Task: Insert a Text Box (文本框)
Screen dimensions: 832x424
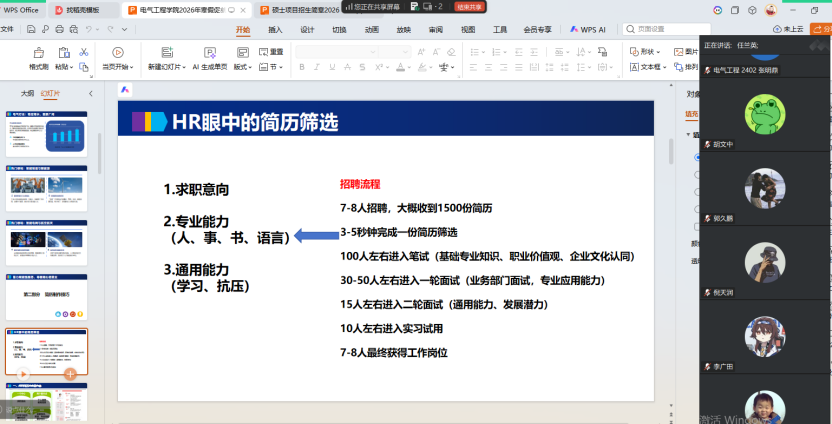Action: tap(650, 67)
